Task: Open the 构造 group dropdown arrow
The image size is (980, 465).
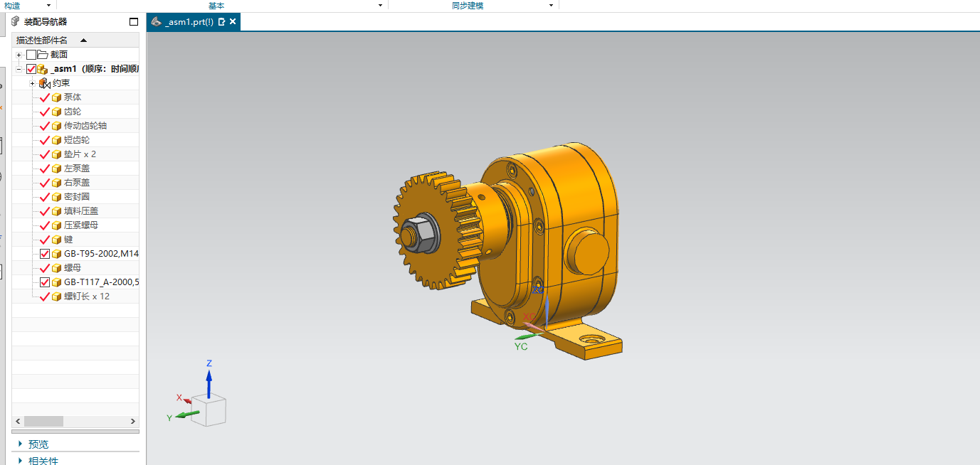Action: coord(48,5)
